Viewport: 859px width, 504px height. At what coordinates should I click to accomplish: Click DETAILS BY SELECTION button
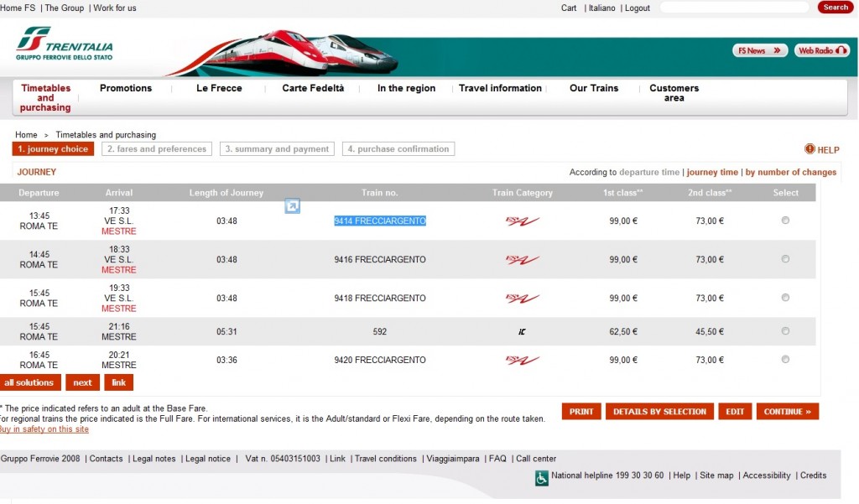click(659, 412)
